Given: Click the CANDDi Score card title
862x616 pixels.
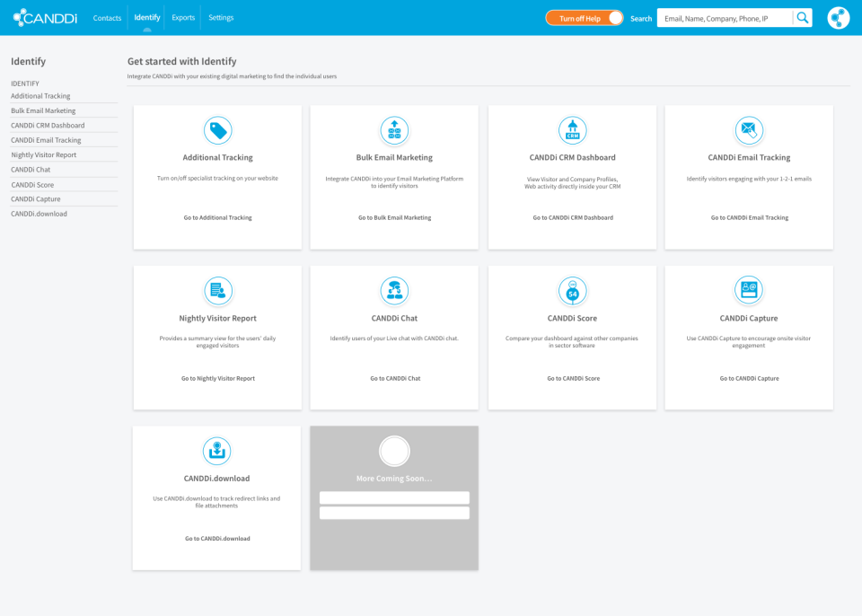Looking at the screenshot, I should pyautogui.click(x=572, y=318).
